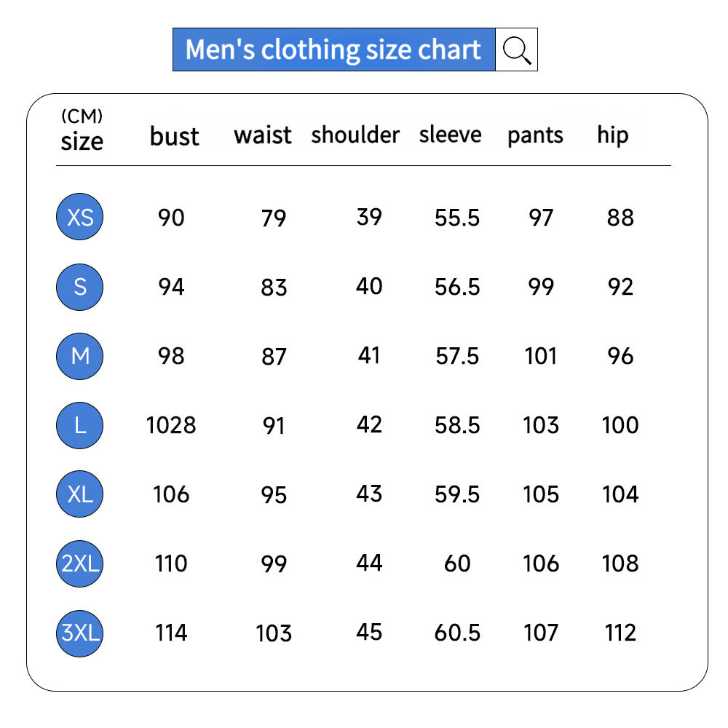Click the (CM) size header label
The width and height of the screenshot is (728, 728).
point(82,130)
